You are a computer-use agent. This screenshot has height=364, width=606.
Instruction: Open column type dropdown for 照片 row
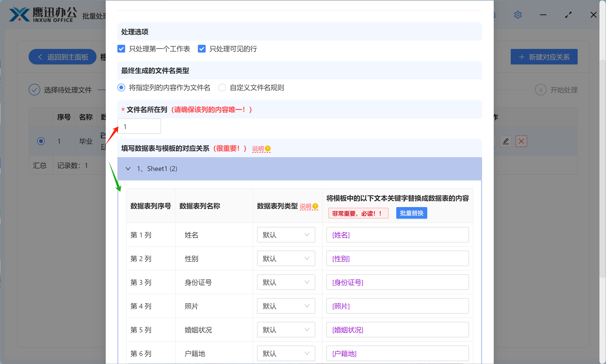click(x=286, y=306)
